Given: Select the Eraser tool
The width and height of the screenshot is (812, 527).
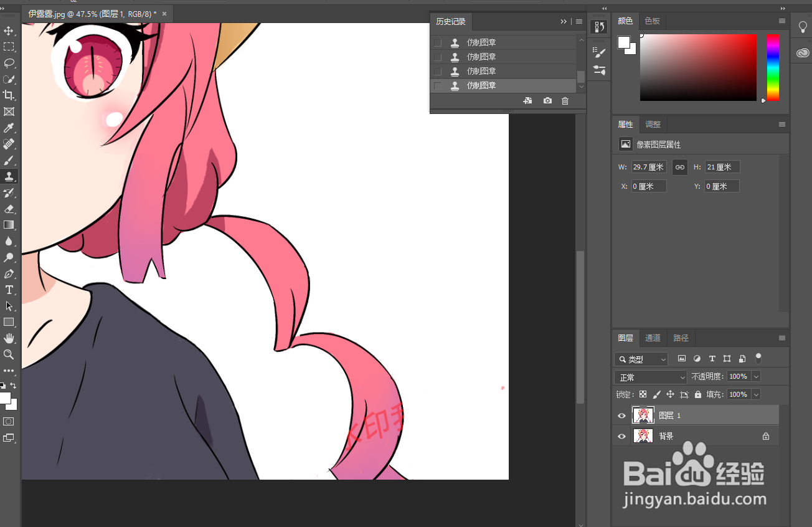Looking at the screenshot, I should (x=9, y=209).
